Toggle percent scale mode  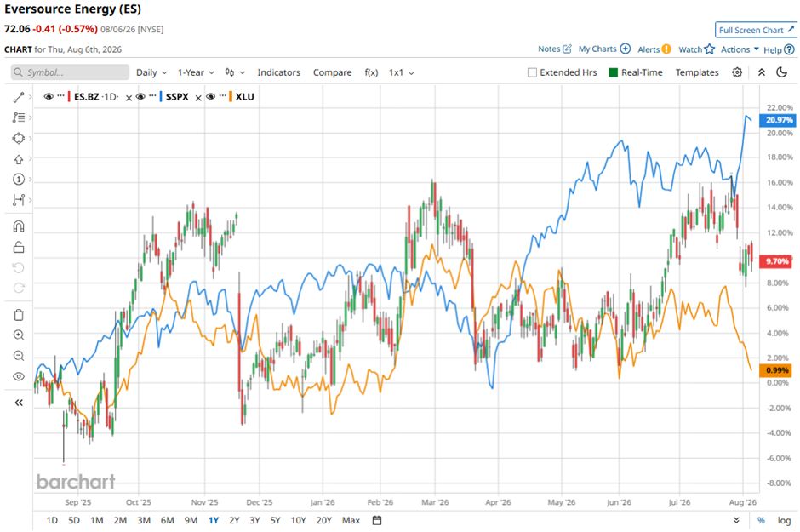tap(761, 520)
